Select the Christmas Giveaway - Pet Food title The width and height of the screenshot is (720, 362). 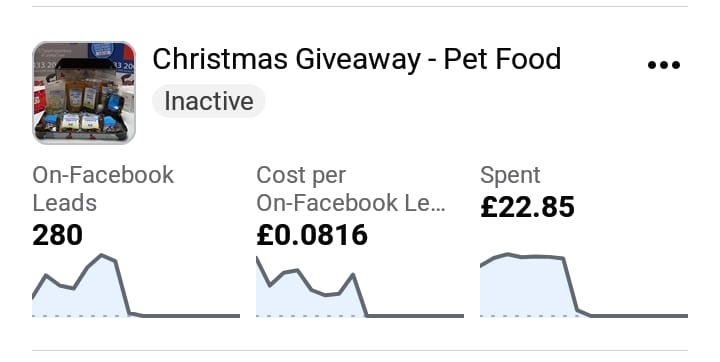point(357,60)
